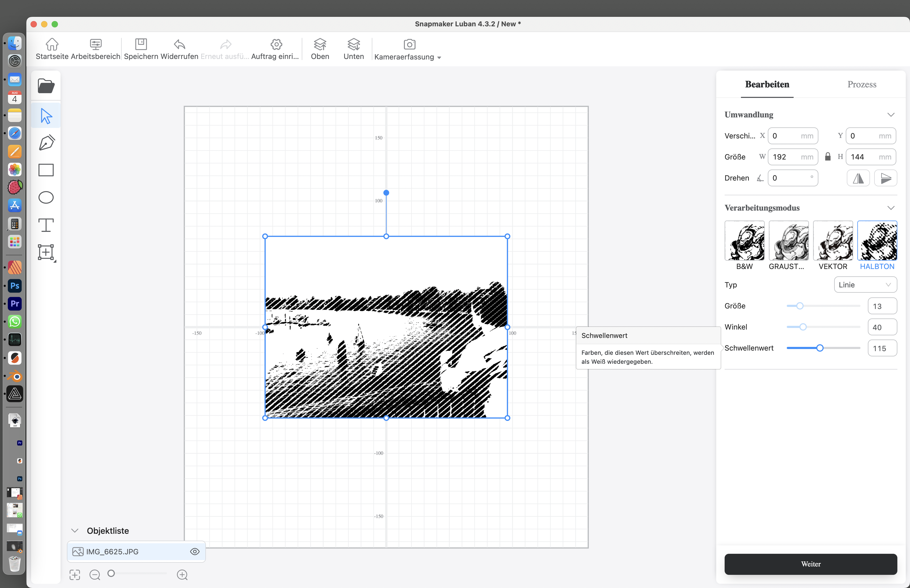Screen dimensions: 910x588
Task: Switch to the Prozess tab
Action: click(862, 84)
